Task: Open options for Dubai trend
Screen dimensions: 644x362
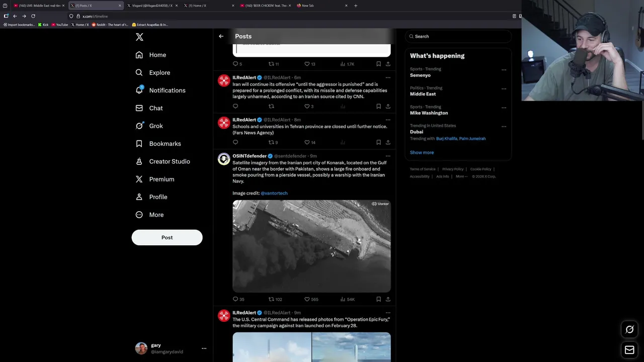Action: point(504,127)
